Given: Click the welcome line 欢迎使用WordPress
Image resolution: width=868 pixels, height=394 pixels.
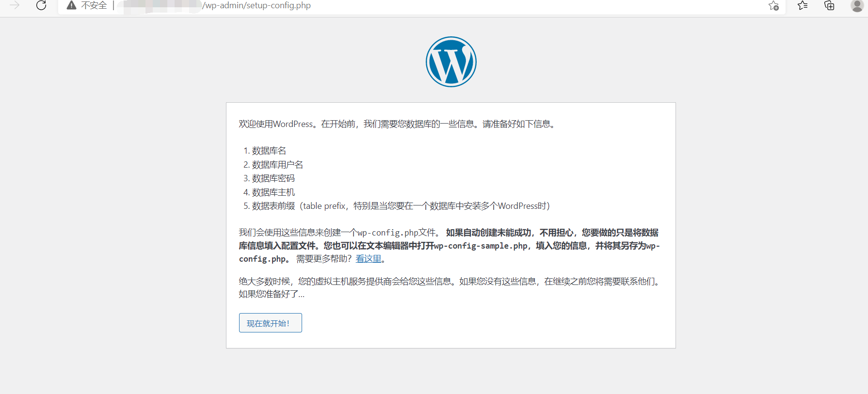Looking at the screenshot, I should coord(398,124).
